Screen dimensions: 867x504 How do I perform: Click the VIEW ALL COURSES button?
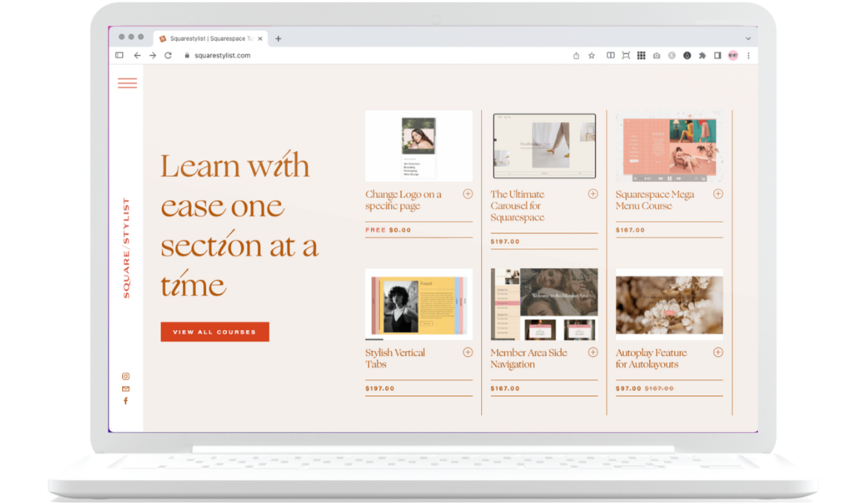pyautogui.click(x=215, y=332)
